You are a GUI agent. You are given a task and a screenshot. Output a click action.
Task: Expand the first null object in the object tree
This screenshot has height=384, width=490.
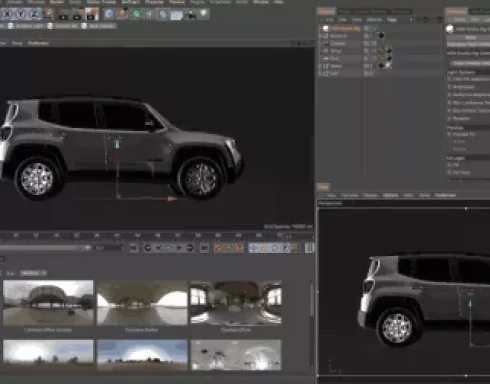(321, 36)
